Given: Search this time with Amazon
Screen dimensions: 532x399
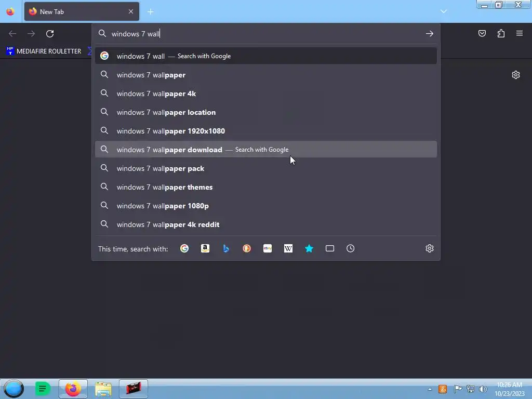Looking at the screenshot, I should tap(205, 248).
